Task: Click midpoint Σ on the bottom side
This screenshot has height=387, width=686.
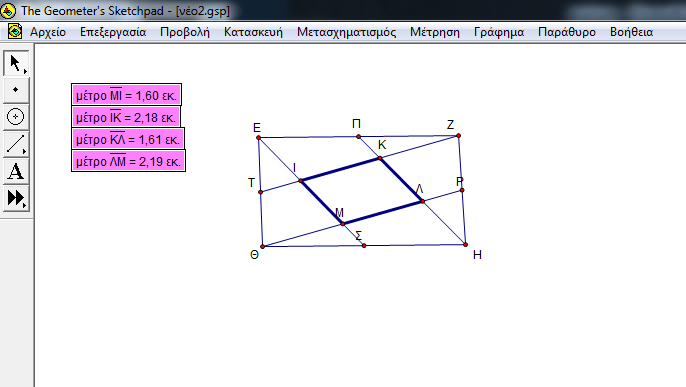Action: pos(364,246)
